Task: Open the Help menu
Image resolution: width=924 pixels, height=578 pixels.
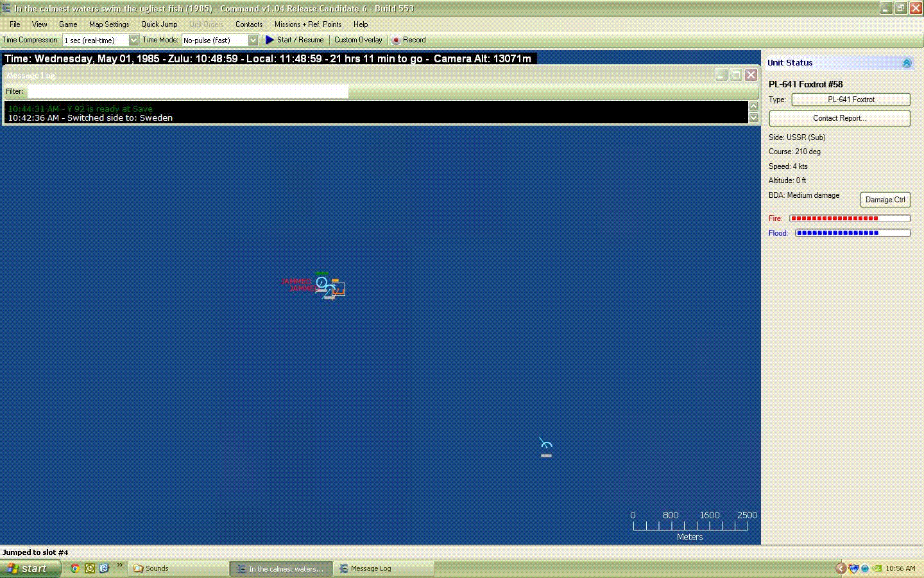Action: 361,24
